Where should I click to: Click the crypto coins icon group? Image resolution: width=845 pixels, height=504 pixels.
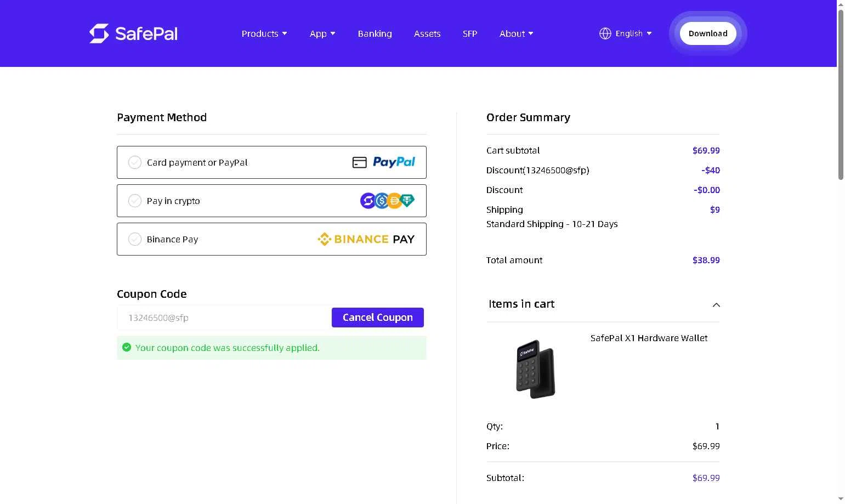pyautogui.click(x=387, y=201)
